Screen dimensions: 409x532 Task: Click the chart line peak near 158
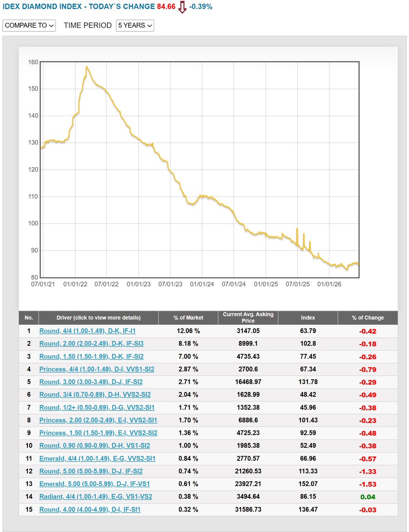coord(86,67)
